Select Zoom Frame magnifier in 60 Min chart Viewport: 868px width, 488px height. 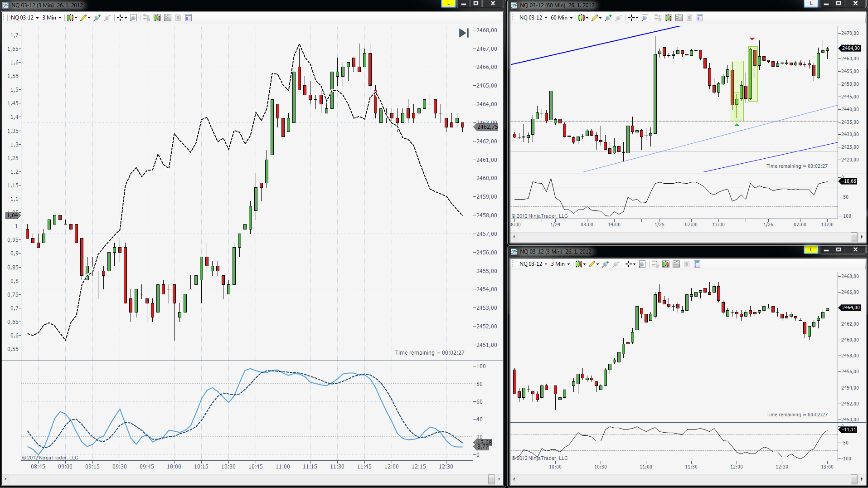645,18
